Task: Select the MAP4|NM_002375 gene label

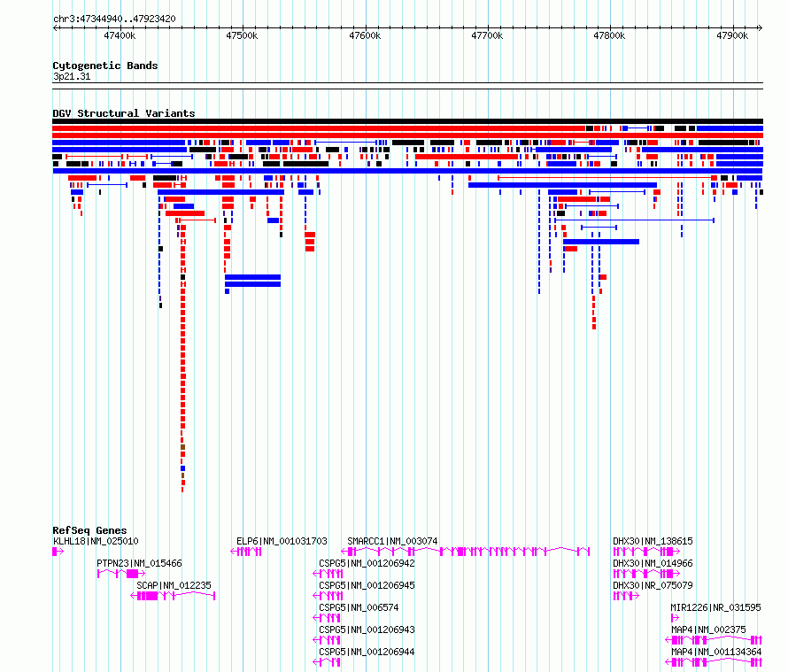Action: coord(708,630)
